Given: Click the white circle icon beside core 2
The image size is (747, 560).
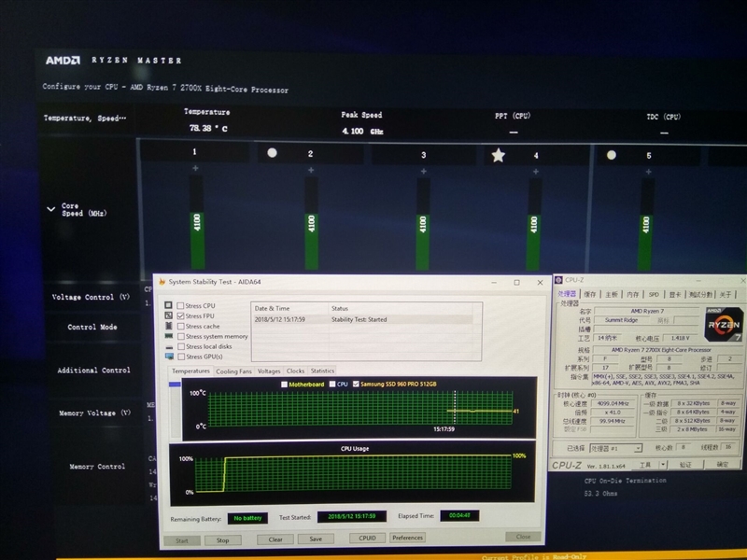Looking at the screenshot, I should (x=272, y=153).
